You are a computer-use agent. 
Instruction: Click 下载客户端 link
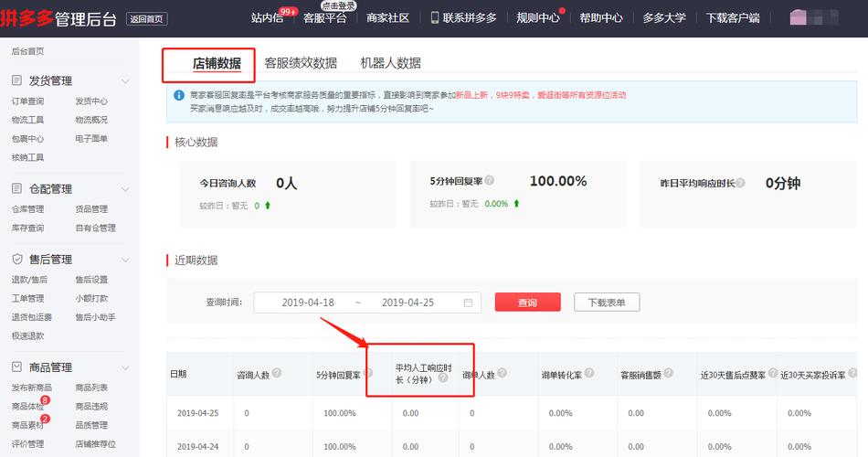(733, 17)
